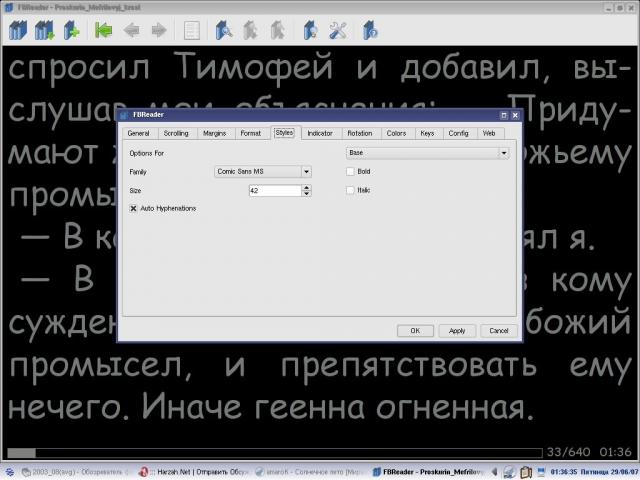The image size is (640, 480).
Task: Switch to the General tab
Action: click(x=138, y=133)
